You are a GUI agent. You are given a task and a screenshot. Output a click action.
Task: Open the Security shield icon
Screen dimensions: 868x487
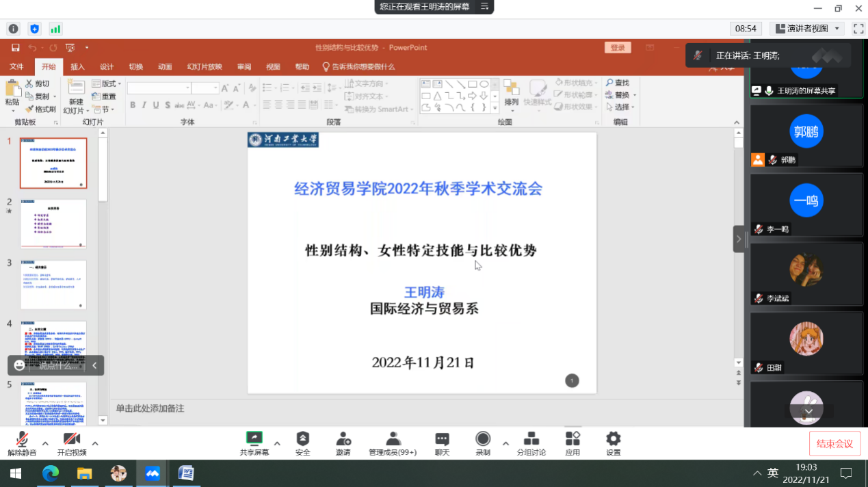[302, 439]
